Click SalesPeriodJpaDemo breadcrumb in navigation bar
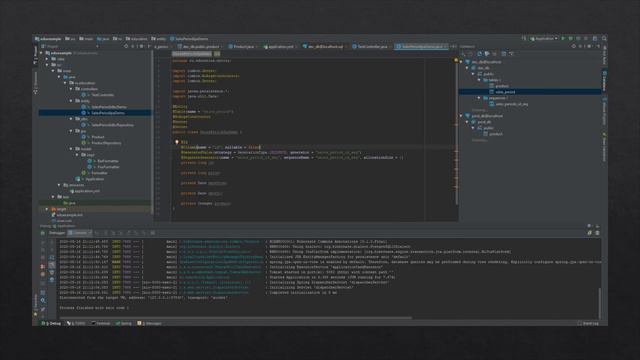Screen dimensions: 640x360 (189, 39)
